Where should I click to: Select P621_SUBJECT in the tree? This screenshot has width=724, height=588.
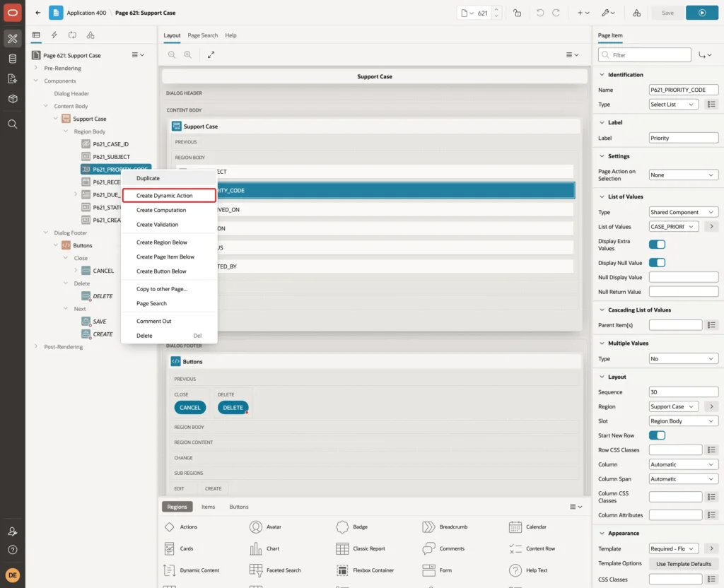coord(111,157)
